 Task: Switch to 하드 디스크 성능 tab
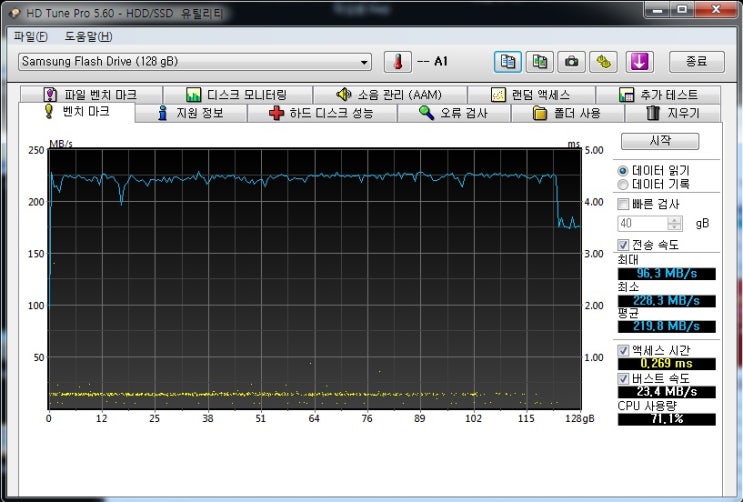pos(322,113)
